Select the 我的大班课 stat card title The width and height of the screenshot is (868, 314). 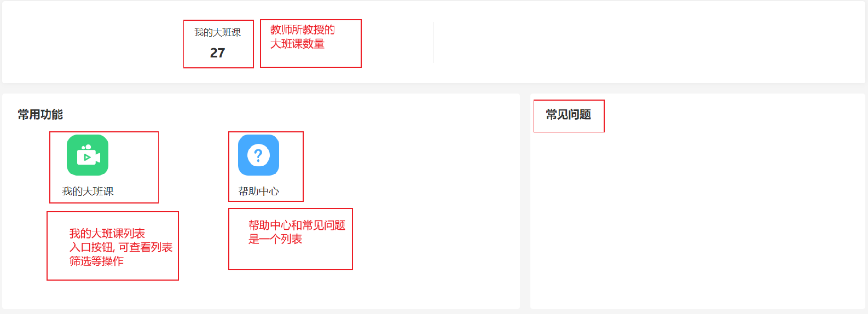click(x=217, y=33)
